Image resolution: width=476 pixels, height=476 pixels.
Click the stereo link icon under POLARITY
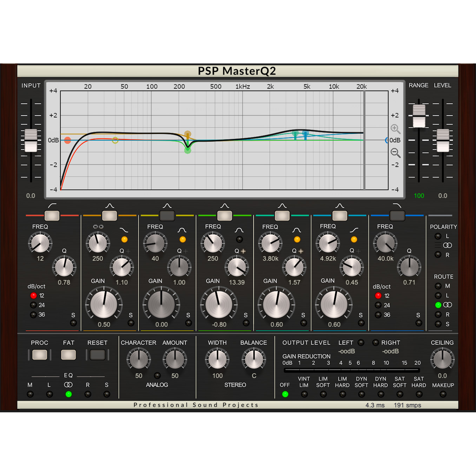tap(447, 245)
